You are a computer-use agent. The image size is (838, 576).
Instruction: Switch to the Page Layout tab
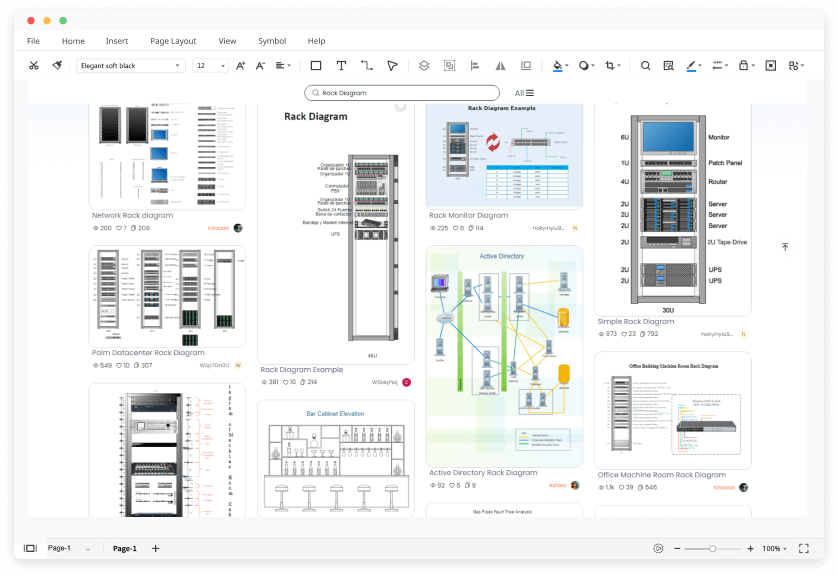(x=173, y=41)
